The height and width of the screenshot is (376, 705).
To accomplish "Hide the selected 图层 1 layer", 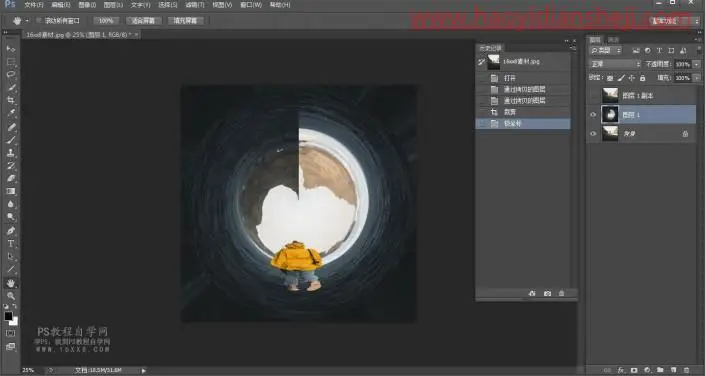I will 593,115.
